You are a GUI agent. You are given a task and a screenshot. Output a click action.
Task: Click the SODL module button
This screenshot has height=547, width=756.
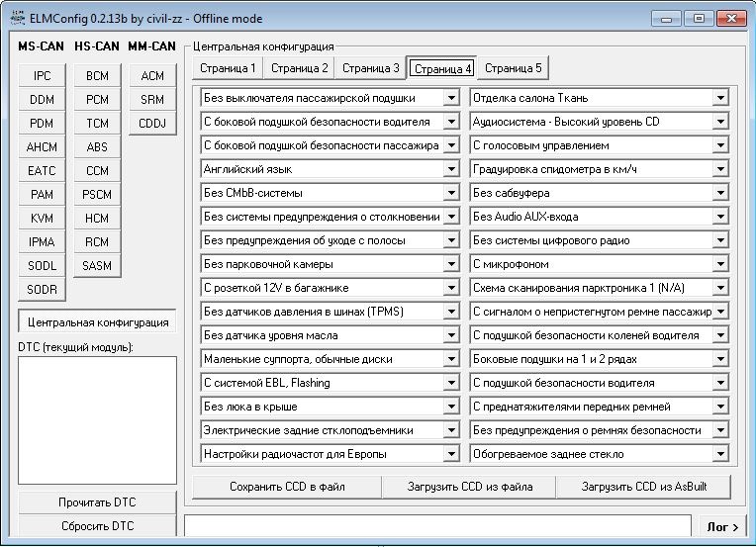[x=42, y=265]
